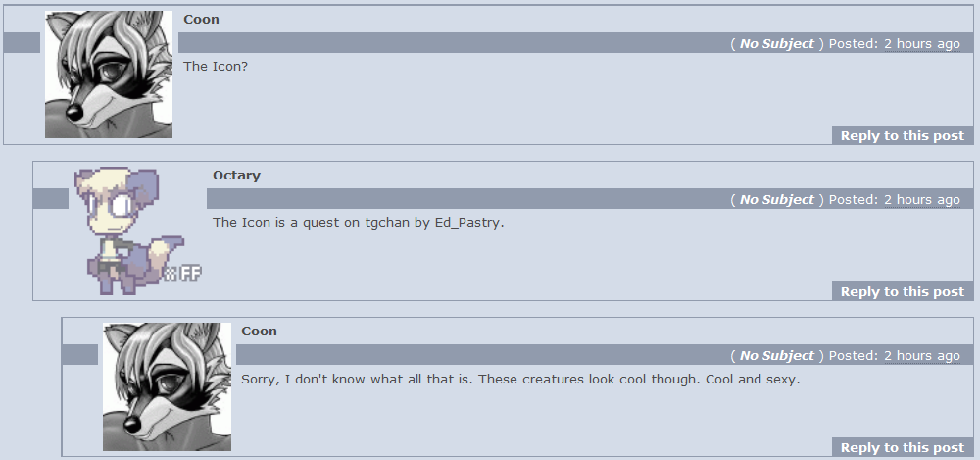Visit Octary's profile via the username
Screen dimensions: 980x460
236,176
